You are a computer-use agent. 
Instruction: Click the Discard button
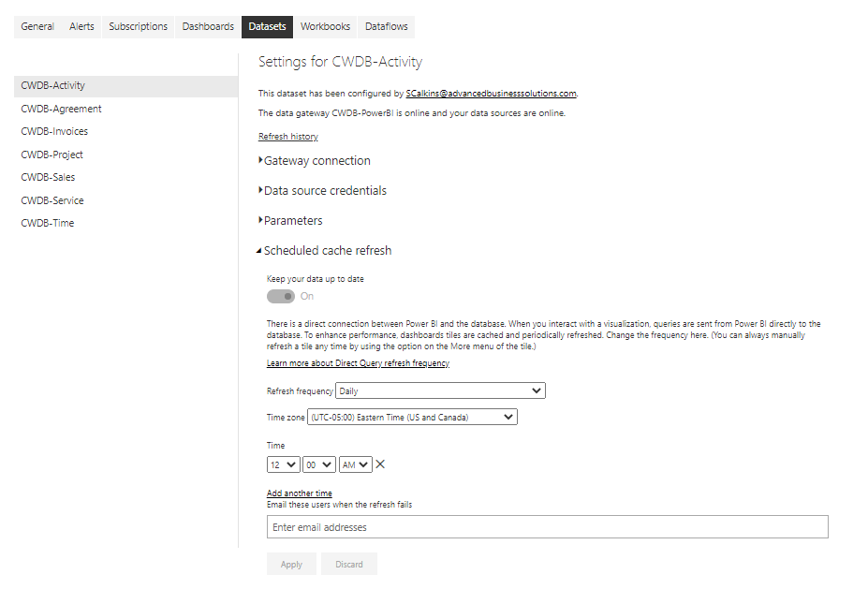[x=349, y=564]
